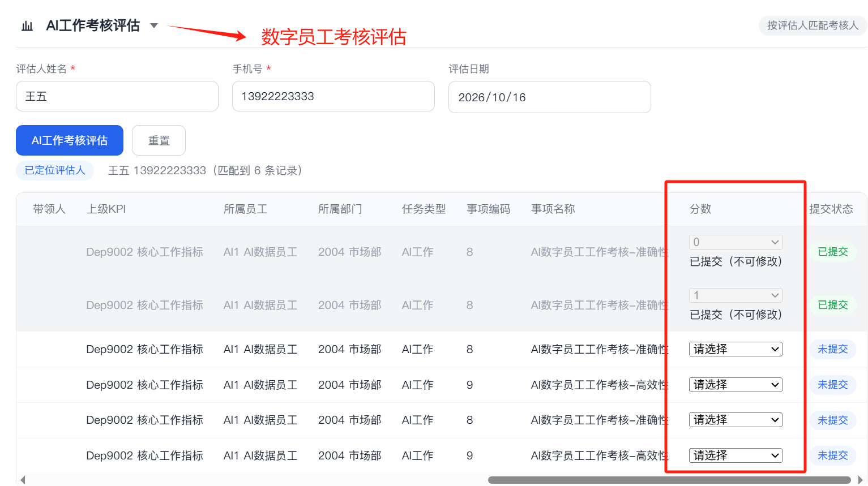Select the 所属员工 column header
868x486 pixels.
pos(246,209)
